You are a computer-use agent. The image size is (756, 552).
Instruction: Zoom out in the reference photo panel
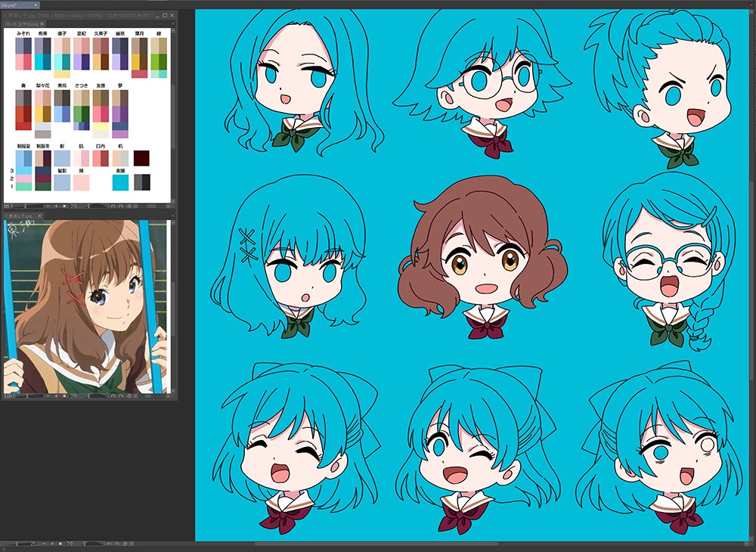point(48,396)
